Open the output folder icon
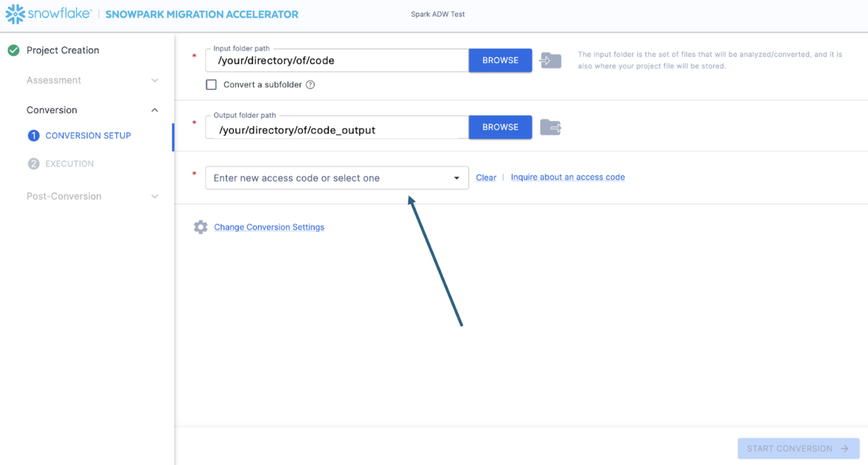 point(551,128)
